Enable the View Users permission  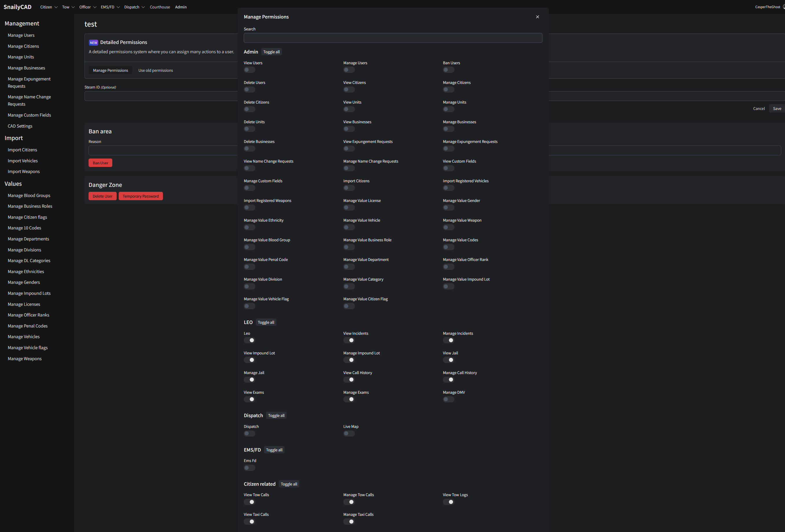click(x=249, y=69)
